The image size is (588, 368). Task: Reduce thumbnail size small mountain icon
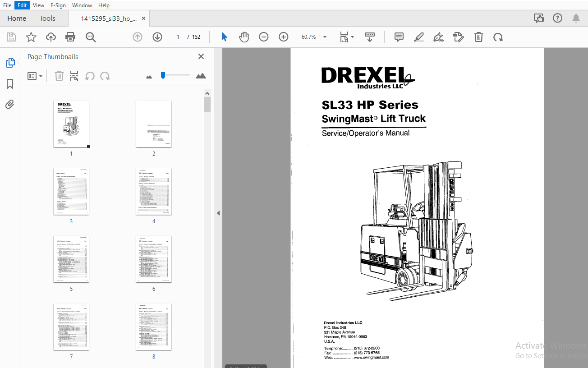pyautogui.click(x=149, y=77)
